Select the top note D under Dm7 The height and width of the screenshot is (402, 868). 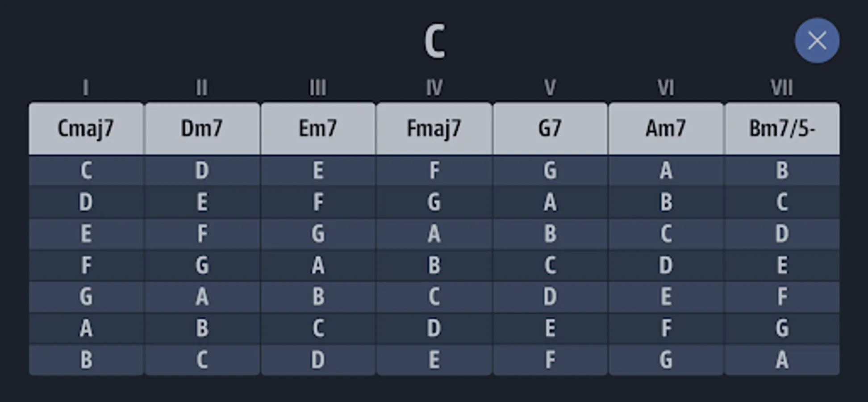[x=202, y=171]
